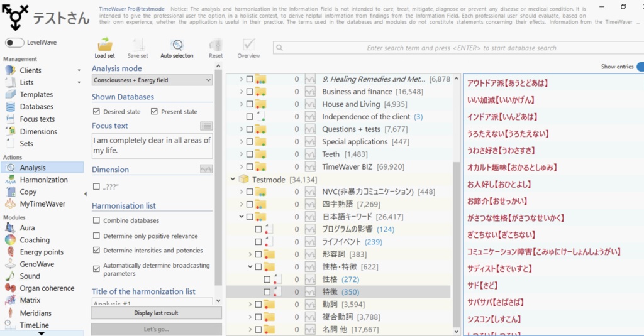Click the waveform icon next to 特徴
644x336 pixels.
coord(310,291)
